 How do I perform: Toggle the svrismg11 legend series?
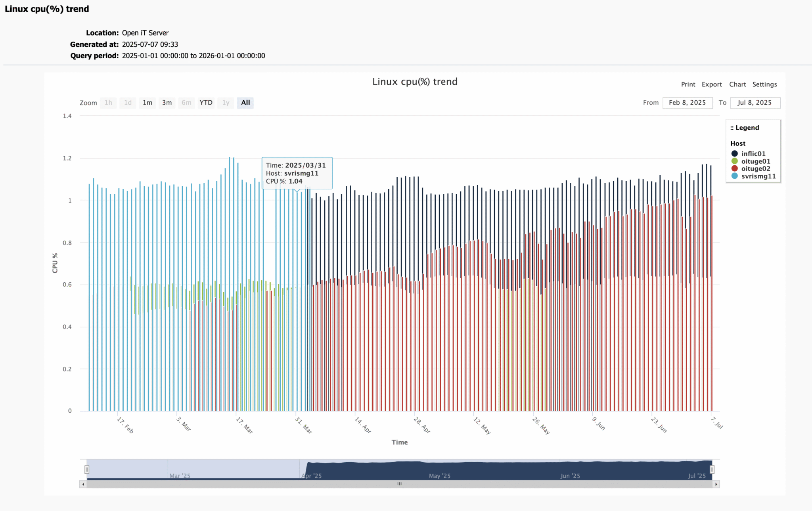758,176
